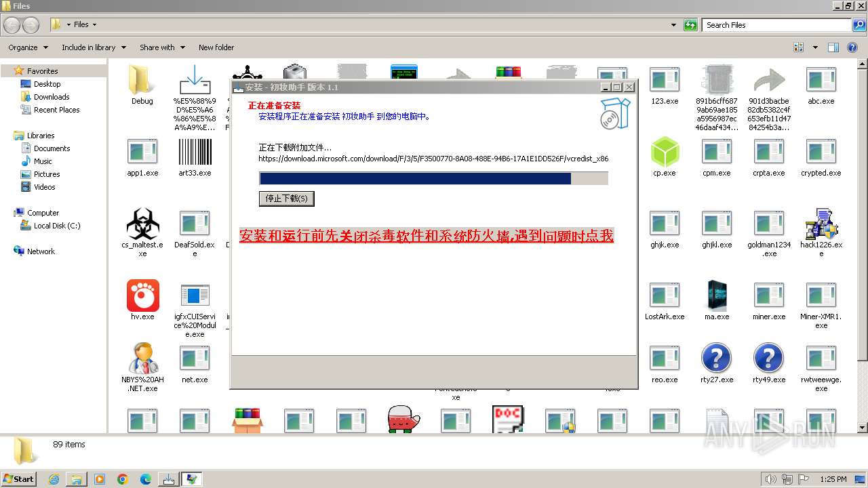Image resolution: width=868 pixels, height=488 pixels.
Task: Select file starting with 901d3bacbe
Action: 769,80
